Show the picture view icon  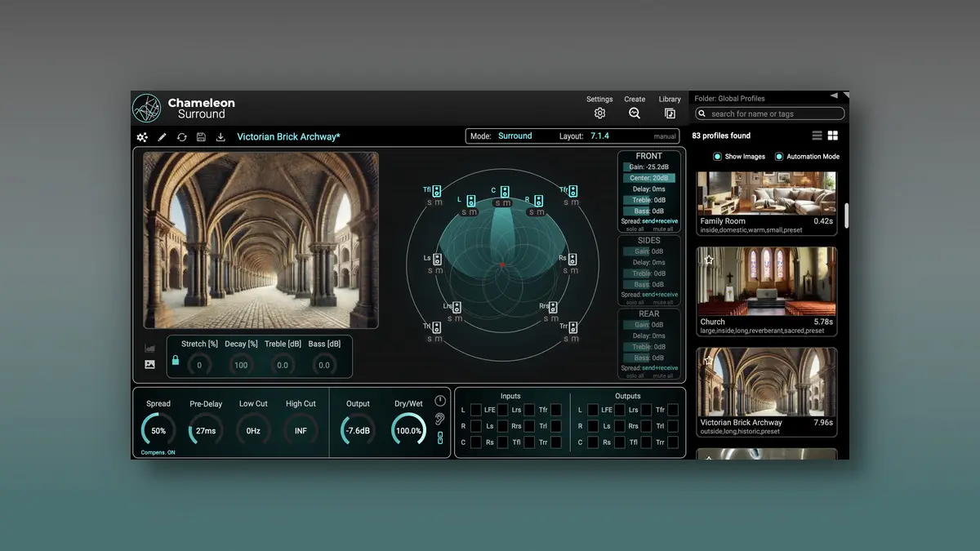pos(149,365)
